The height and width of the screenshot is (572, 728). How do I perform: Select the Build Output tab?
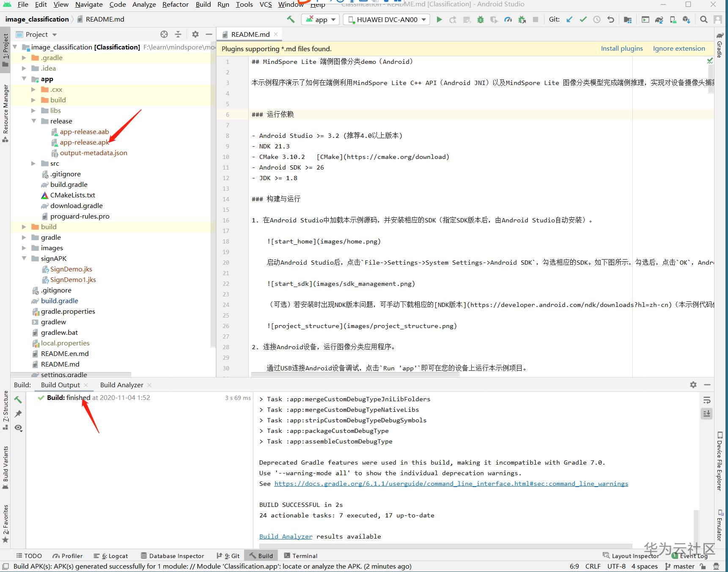[x=60, y=385]
